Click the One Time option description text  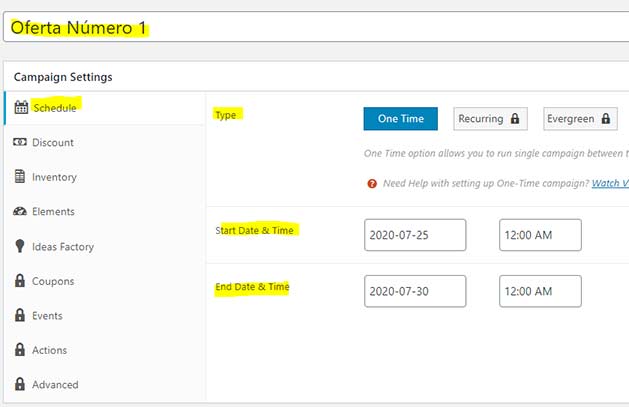click(496, 153)
